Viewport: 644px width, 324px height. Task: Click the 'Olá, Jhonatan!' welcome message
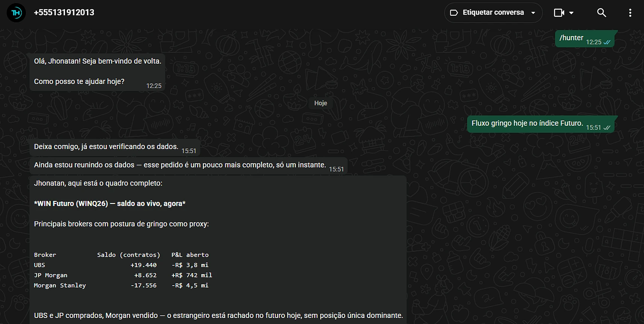[97, 71]
